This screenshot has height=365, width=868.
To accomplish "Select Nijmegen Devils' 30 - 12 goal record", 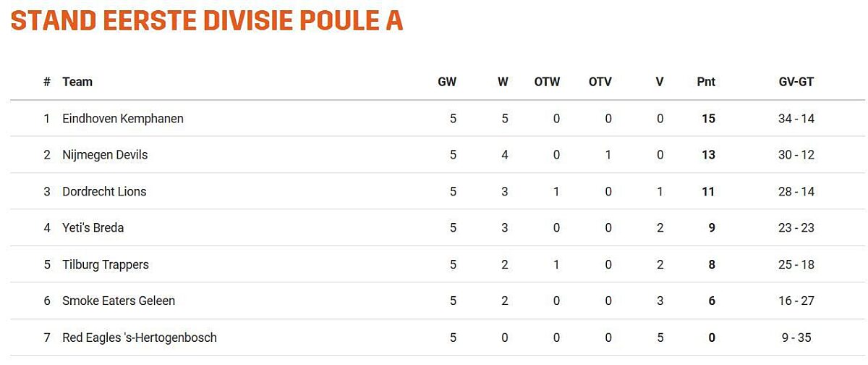I will 796,154.
